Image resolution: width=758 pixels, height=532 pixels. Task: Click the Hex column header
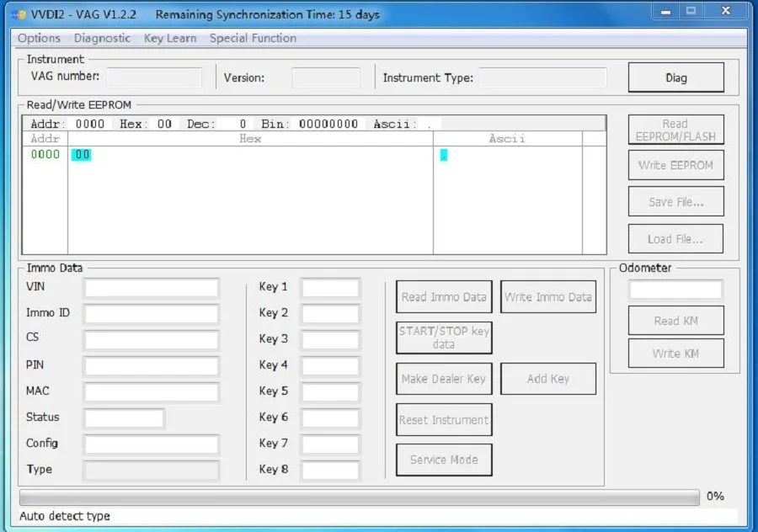pyautogui.click(x=250, y=139)
